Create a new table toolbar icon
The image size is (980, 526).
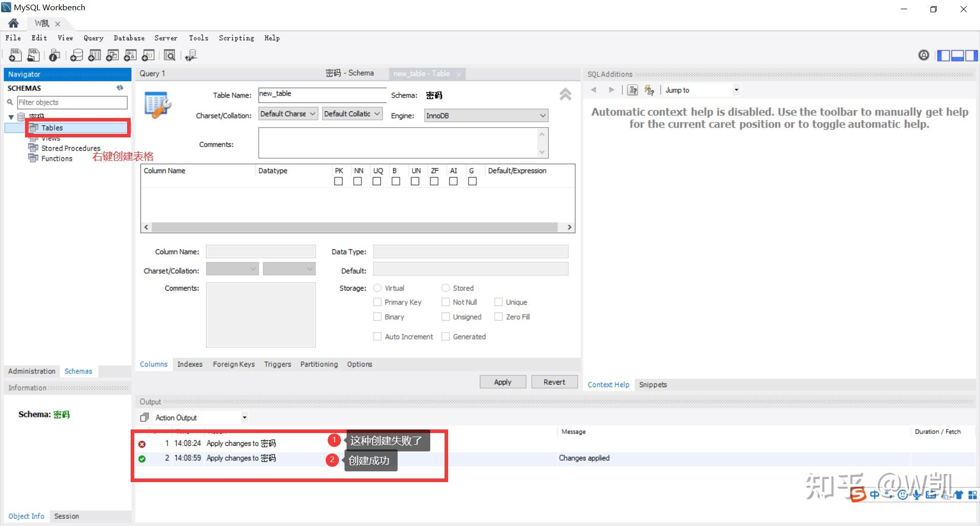coord(94,55)
